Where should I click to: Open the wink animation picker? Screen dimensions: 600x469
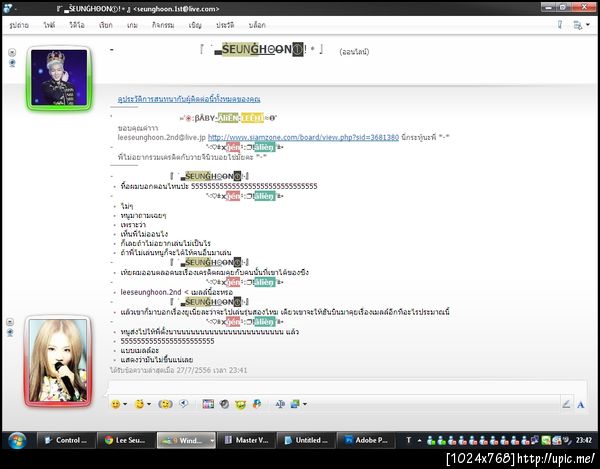pos(139,404)
